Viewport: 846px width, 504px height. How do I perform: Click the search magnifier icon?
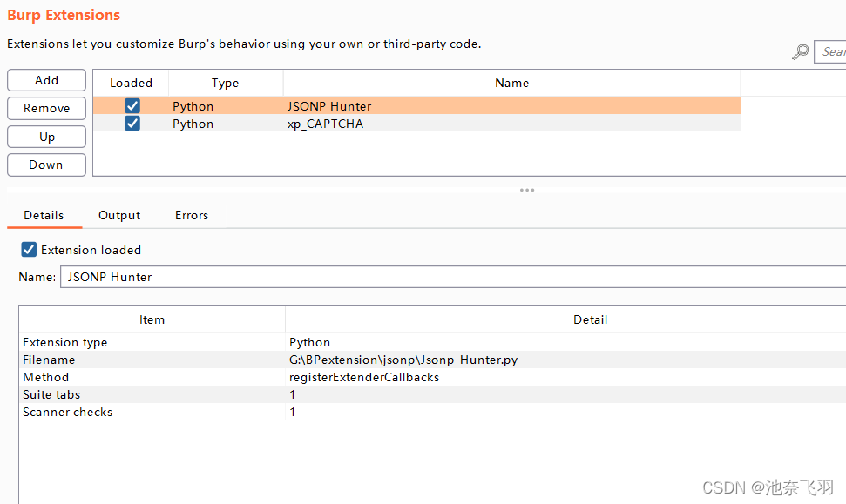800,51
